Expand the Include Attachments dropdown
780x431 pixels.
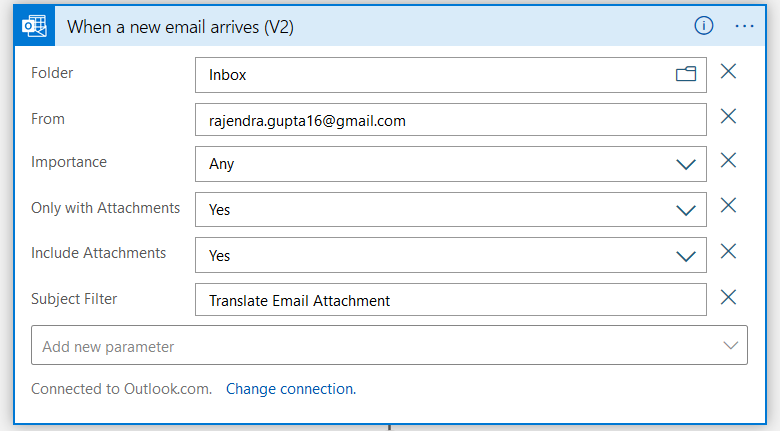[x=686, y=256]
